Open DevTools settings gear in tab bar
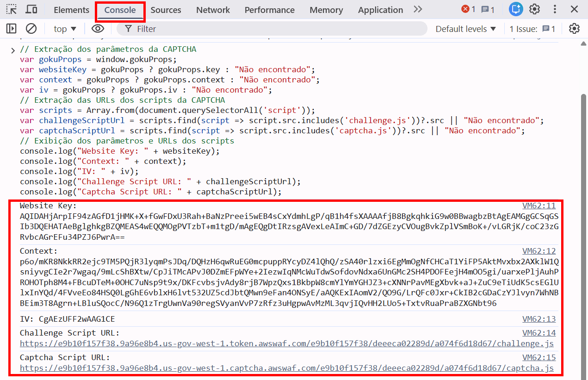The width and height of the screenshot is (588, 380). (x=535, y=9)
